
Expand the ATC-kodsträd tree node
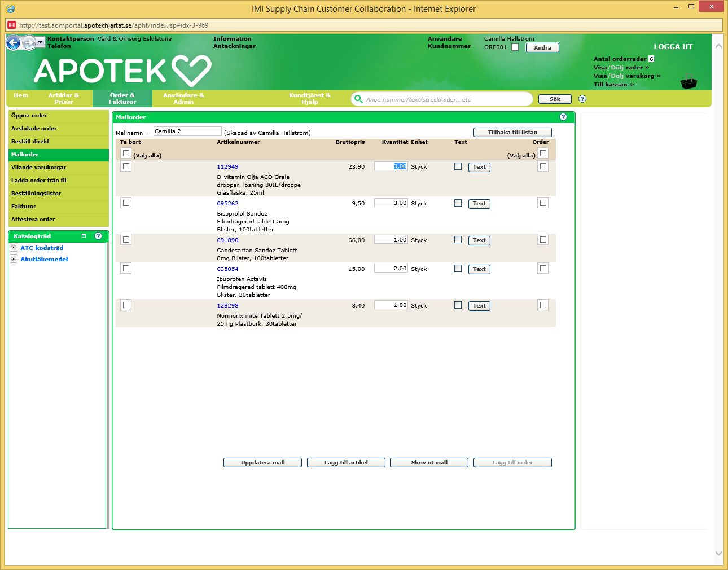[x=14, y=248]
